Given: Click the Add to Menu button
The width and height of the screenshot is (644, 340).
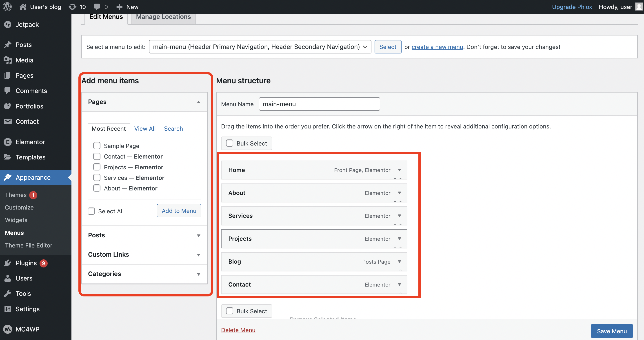Looking at the screenshot, I should point(179,211).
